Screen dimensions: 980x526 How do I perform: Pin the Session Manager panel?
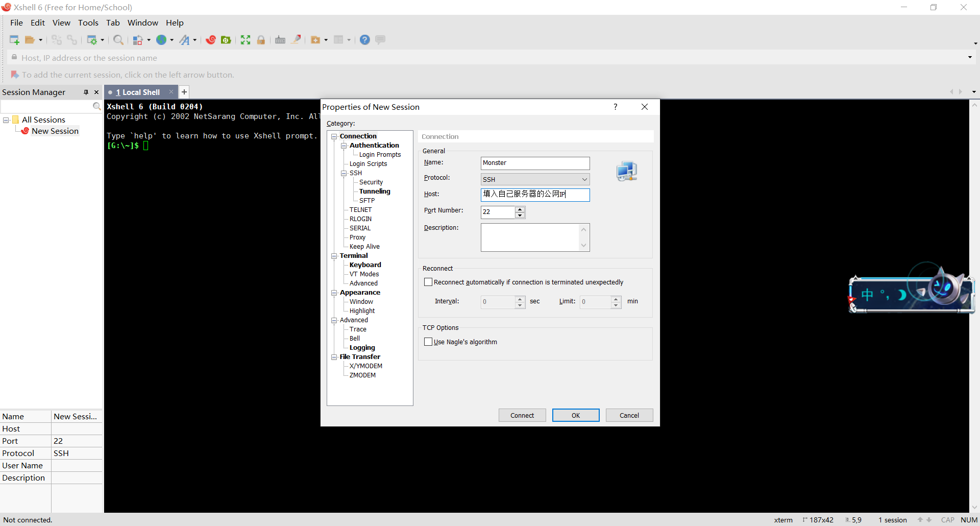[86, 92]
